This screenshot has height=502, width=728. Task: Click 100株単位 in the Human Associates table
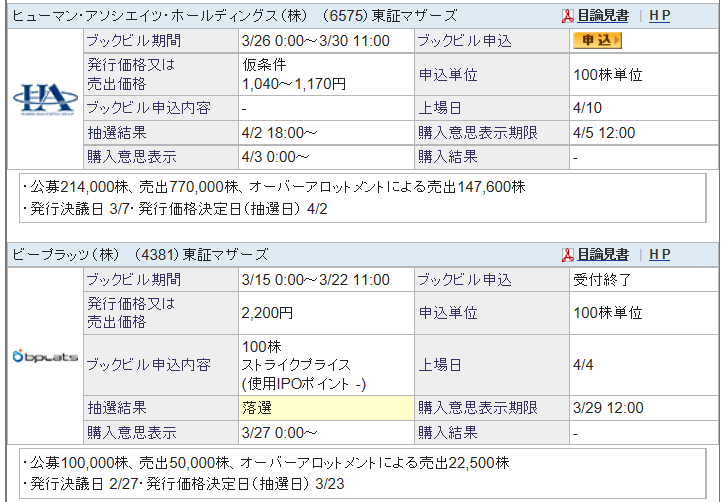point(607,75)
